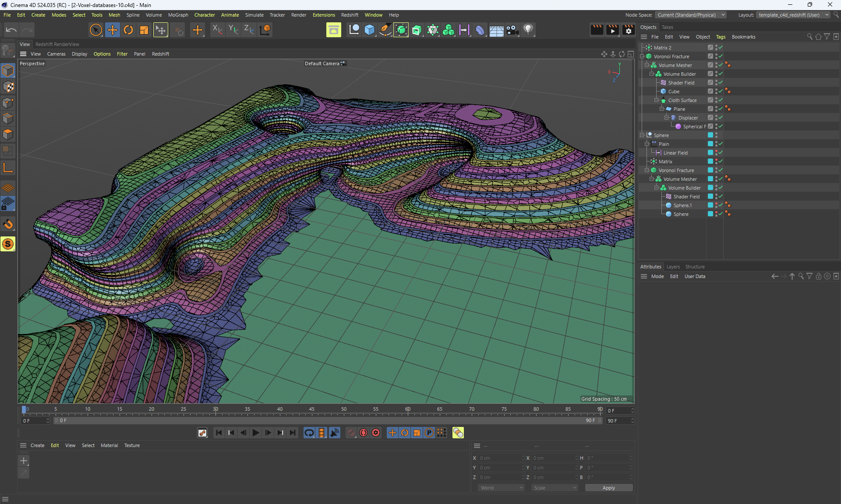Collapse the Cloth Surface tree node
Screen dimensions: 841x504
(x=656, y=100)
